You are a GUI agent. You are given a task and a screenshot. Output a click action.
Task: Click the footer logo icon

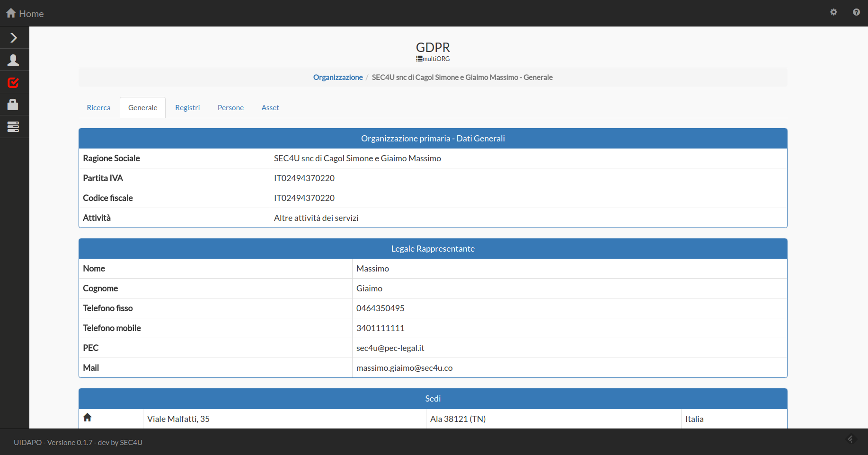pyautogui.click(x=850, y=439)
